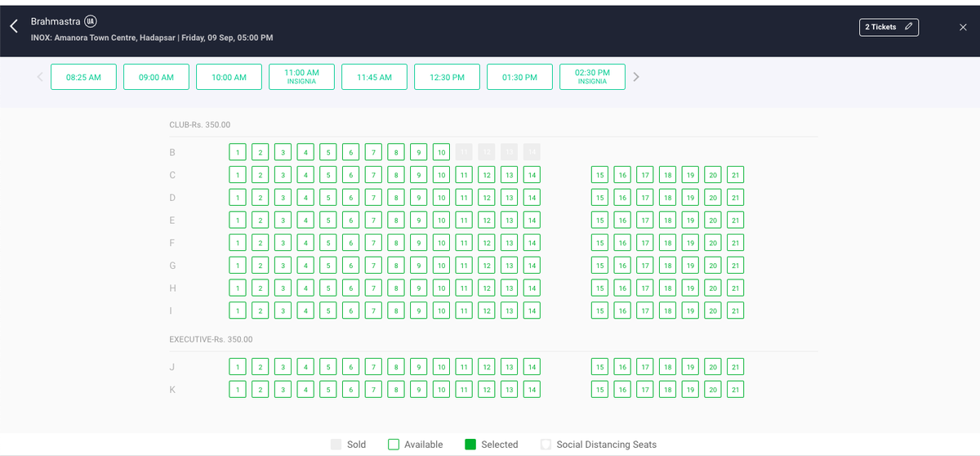Select the 01:30 PM showtime
The height and width of the screenshot is (456, 980).
tap(519, 77)
